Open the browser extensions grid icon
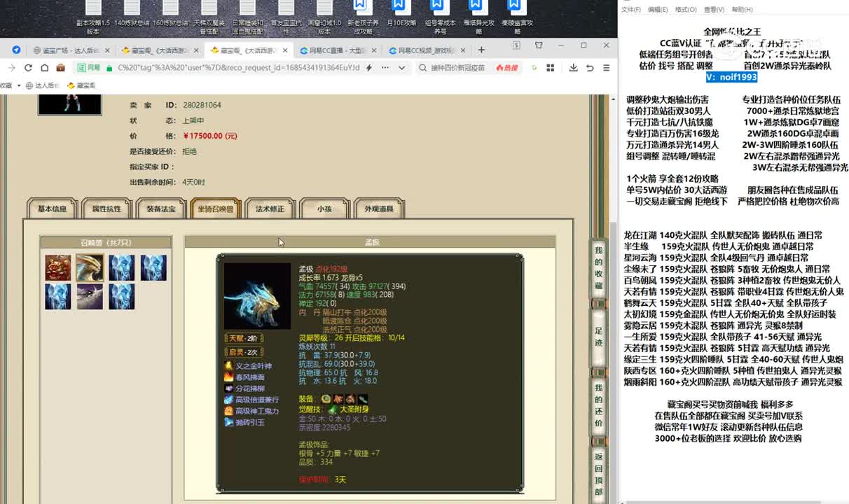 click(551, 68)
